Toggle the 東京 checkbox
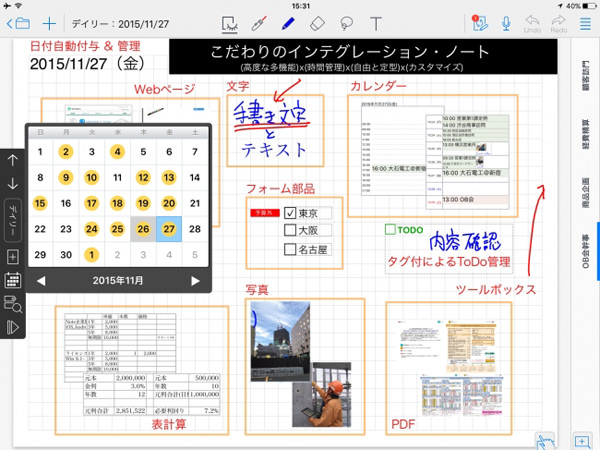Viewport: 600px width, 450px height. pyautogui.click(x=290, y=213)
